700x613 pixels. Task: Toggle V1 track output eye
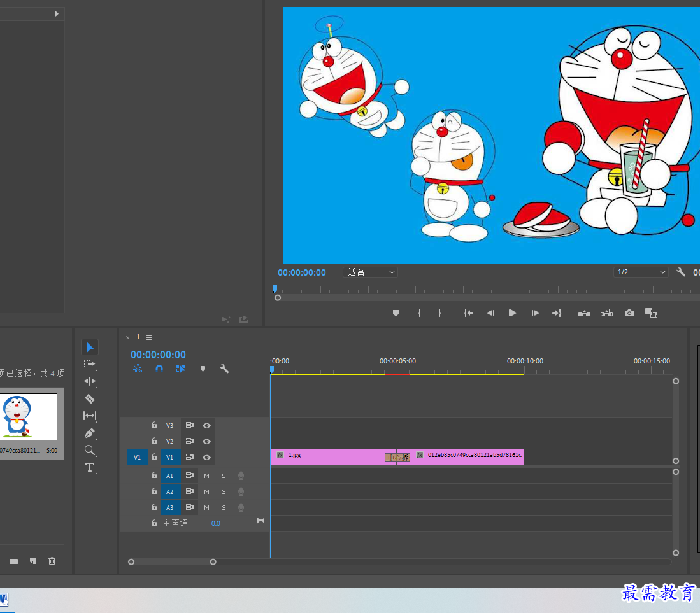(207, 457)
